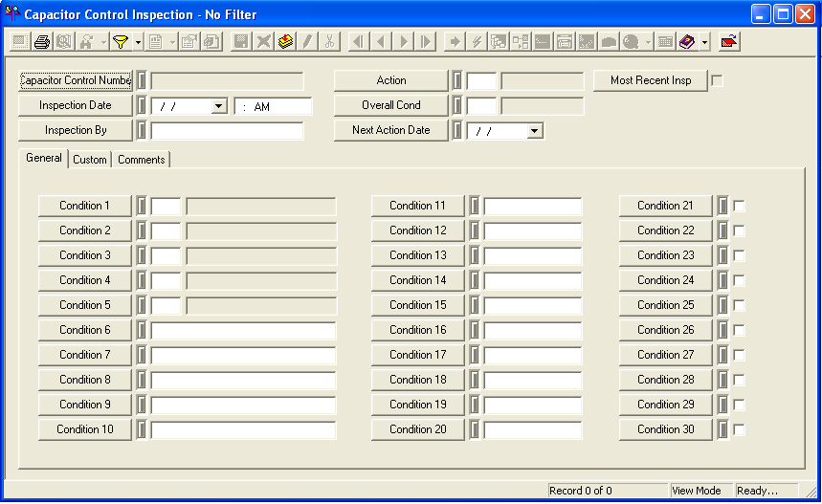
Task: Click the grayed map icon beside the printer
Action: (64, 41)
